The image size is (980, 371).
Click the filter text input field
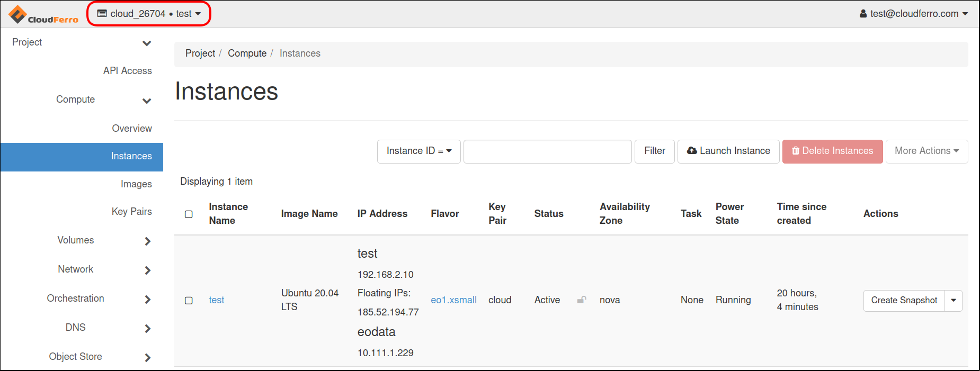(547, 151)
